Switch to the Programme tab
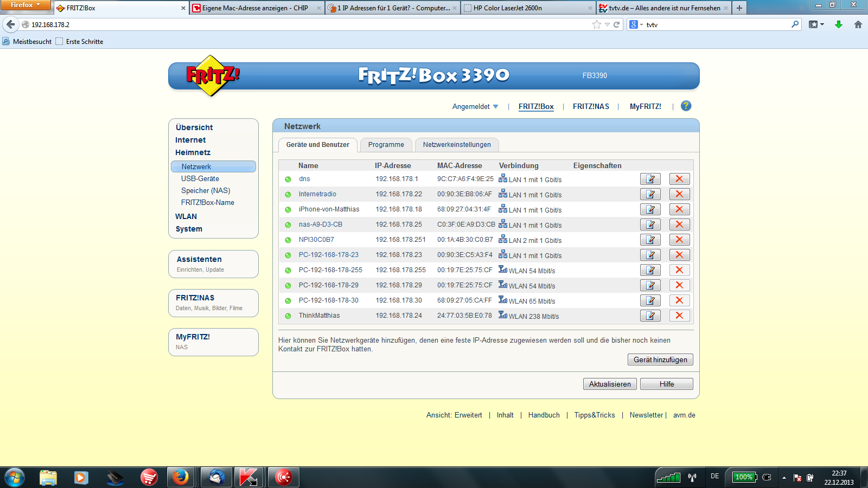Screen dimensions: 868x488 [x=386, y=145]
